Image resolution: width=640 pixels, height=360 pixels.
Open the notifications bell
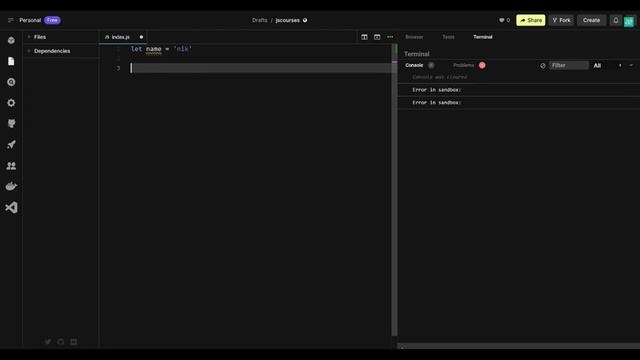(616, 20)
